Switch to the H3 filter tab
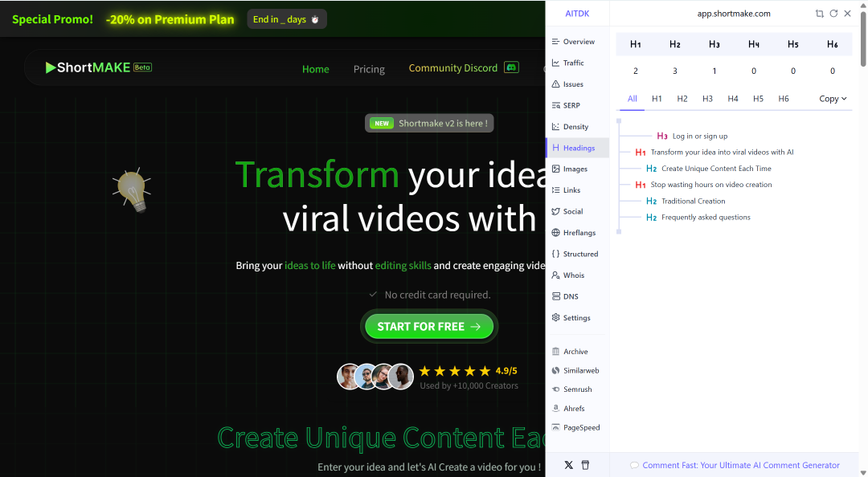 point(707,99)
